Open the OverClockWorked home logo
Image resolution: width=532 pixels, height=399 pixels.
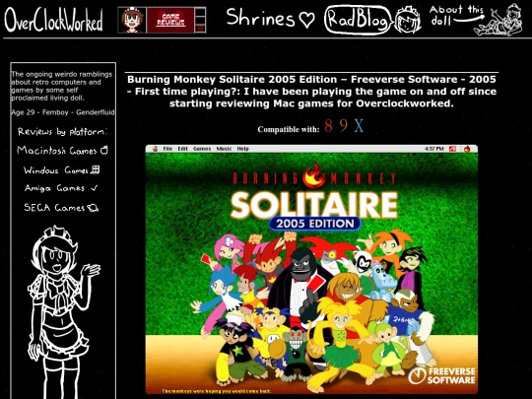click(53, 20)
